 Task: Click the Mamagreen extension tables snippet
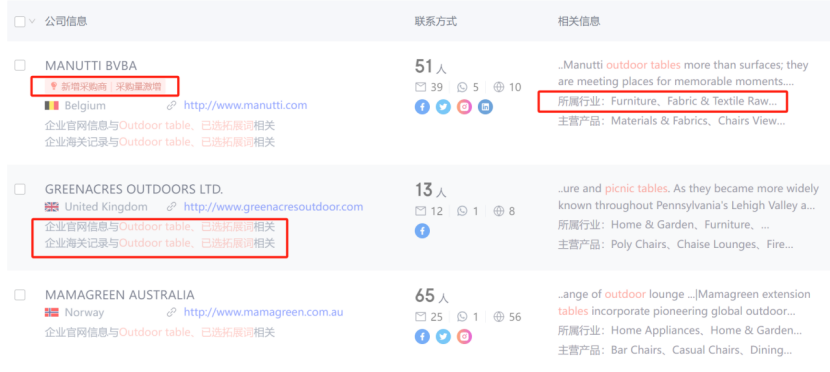684,302
